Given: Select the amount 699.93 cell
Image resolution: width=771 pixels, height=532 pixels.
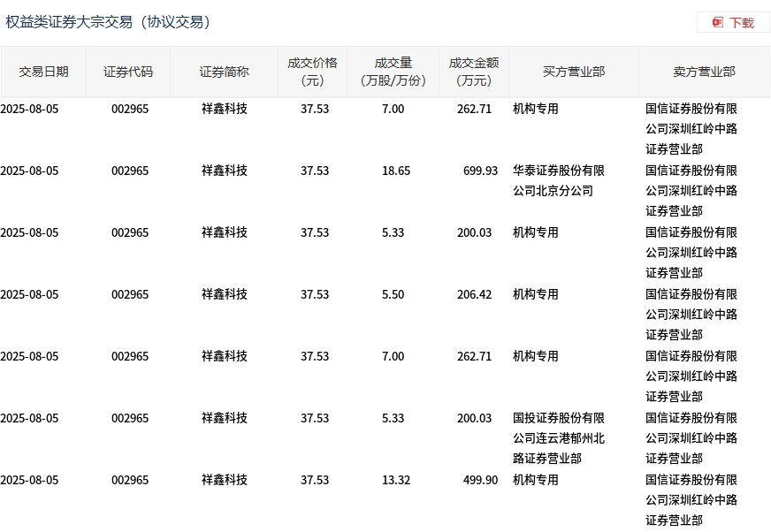Looking at the screenshot, I should click(x=480, y=171).
